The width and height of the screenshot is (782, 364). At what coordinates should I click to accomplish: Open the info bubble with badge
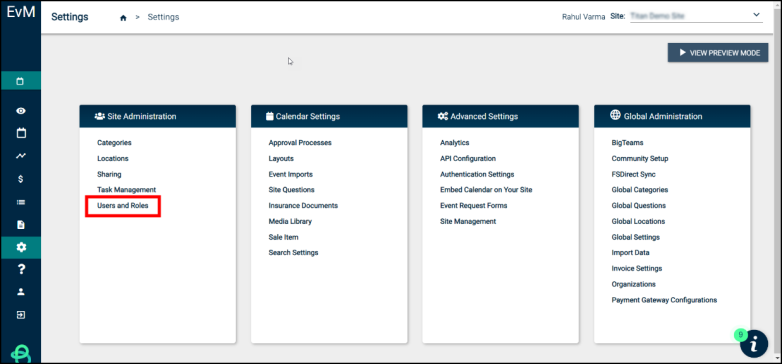754,344
